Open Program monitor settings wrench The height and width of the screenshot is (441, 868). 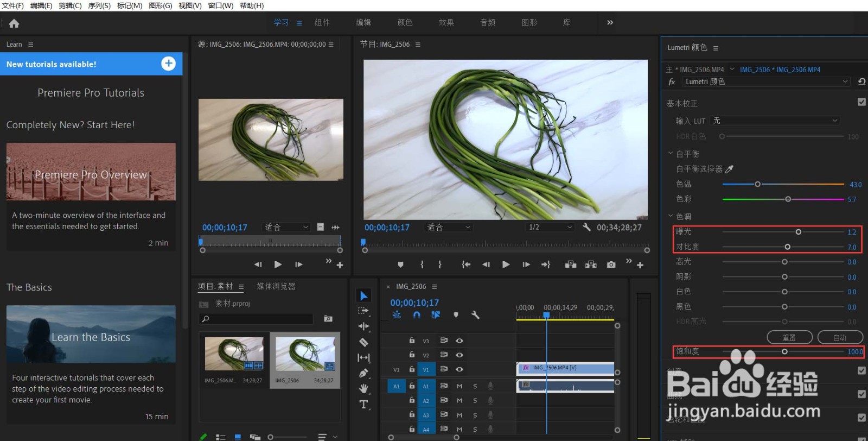[x=586, y=227]
